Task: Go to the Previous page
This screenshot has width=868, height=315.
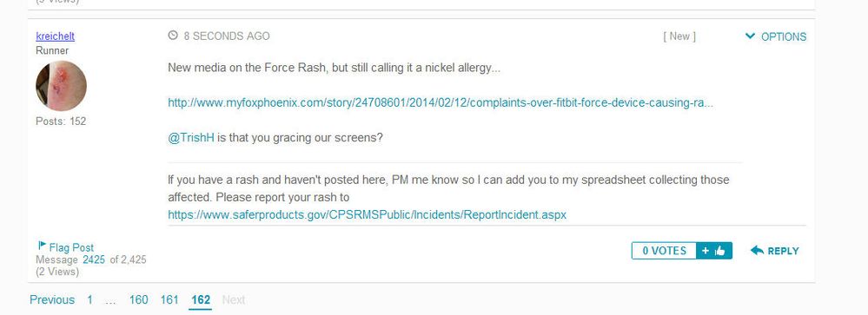Action: [52, 299]
